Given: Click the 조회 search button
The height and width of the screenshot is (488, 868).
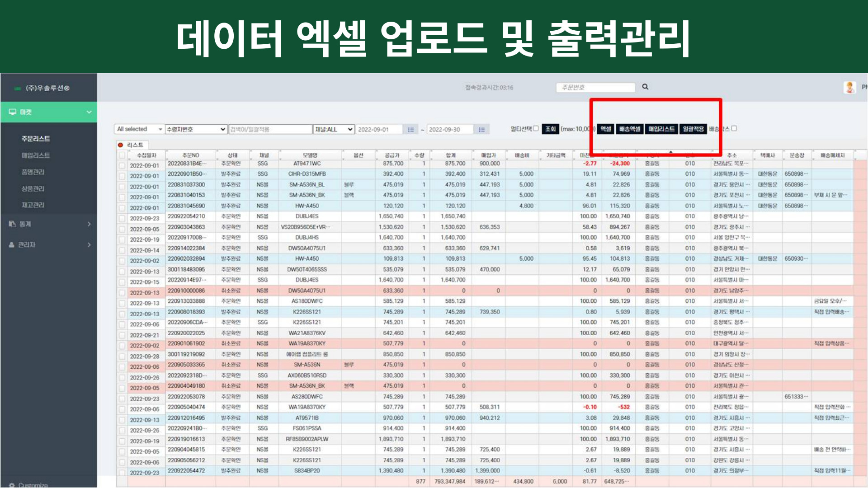Looking at the screenshot, I should pos(550,129).
